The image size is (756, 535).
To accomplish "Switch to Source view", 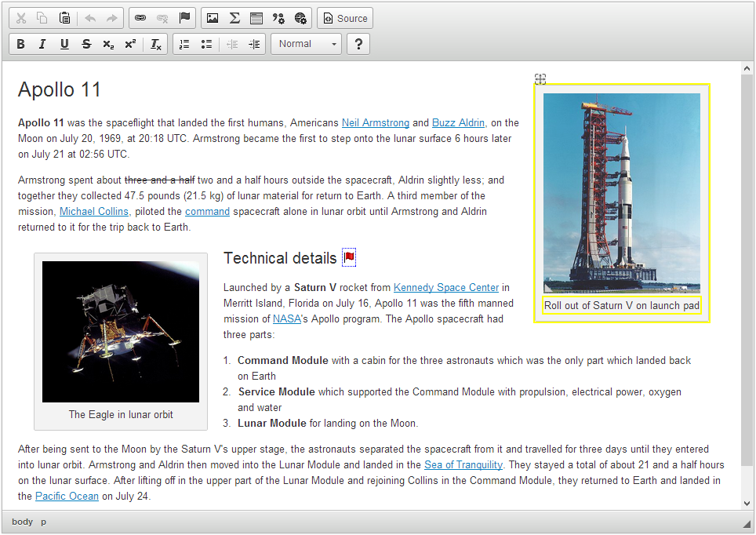I will (345, 18).
